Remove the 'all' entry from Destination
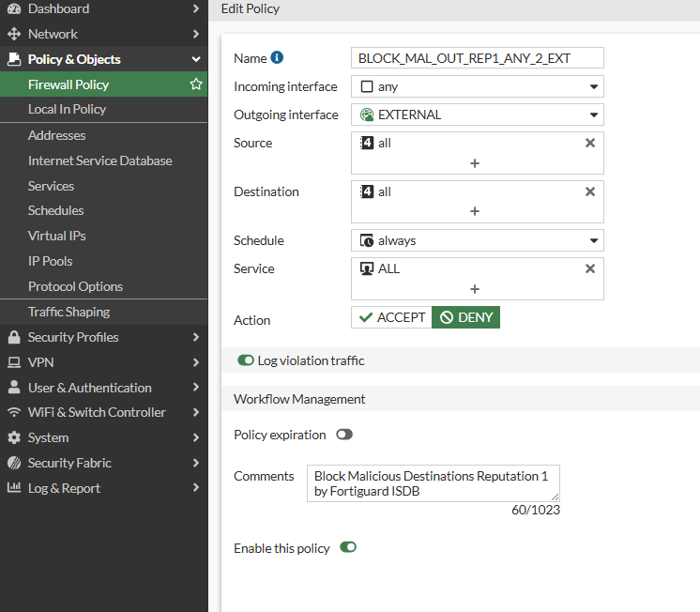700x612 pixels. (x=590, y=191)
